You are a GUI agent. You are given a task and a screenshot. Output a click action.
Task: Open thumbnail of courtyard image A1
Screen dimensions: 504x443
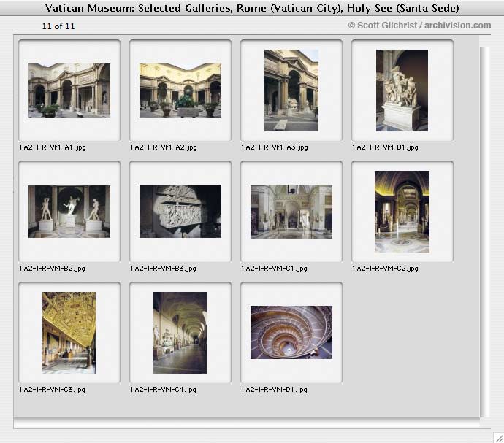point(69,90)
